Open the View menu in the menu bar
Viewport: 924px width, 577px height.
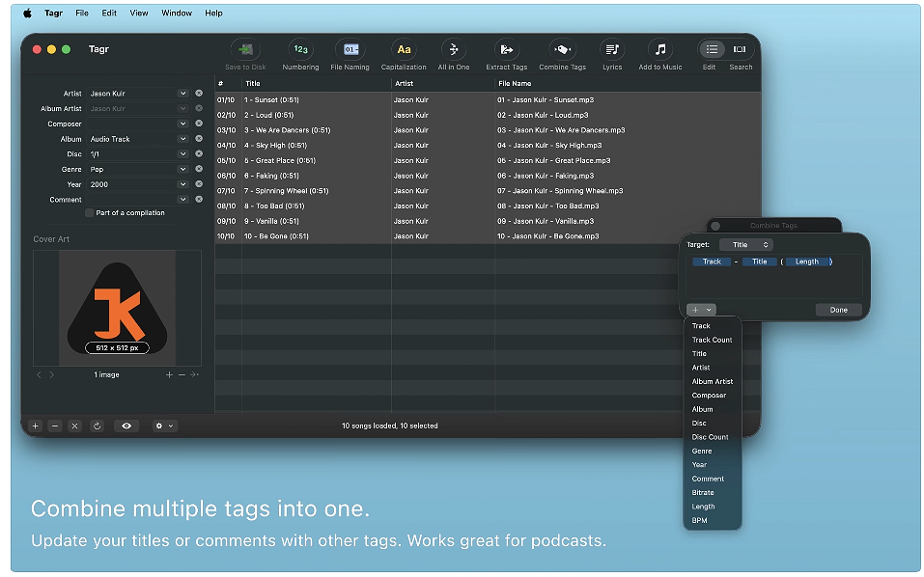click(x=139, y=13)
